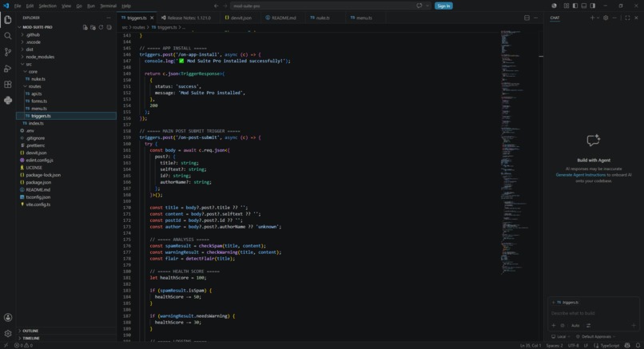This screenshot has height=349, width=644.
Task: Switch to the README.md tab
Action: 281,18
